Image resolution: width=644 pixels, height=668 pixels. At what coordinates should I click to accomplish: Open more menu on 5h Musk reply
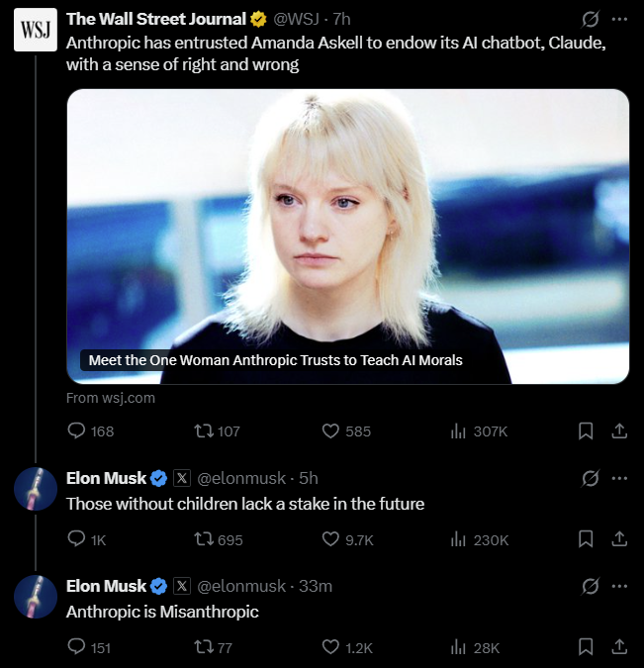[619, 478]
